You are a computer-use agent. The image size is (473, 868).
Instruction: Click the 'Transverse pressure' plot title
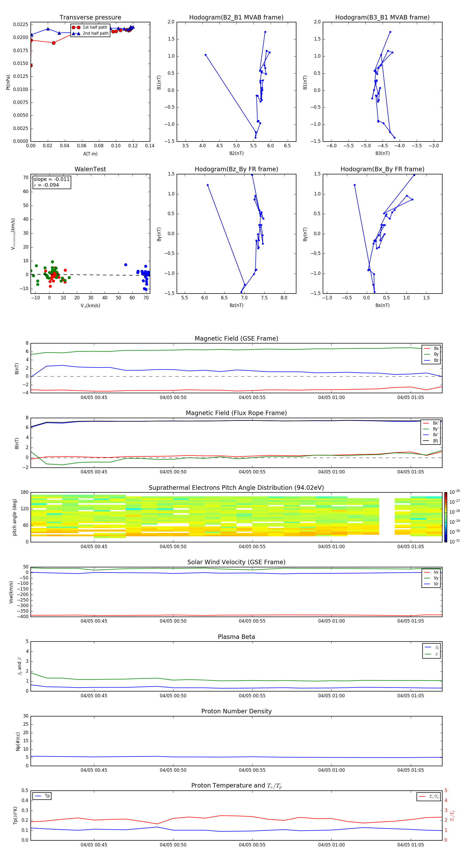pyautogui.click(x=90, y=18)
